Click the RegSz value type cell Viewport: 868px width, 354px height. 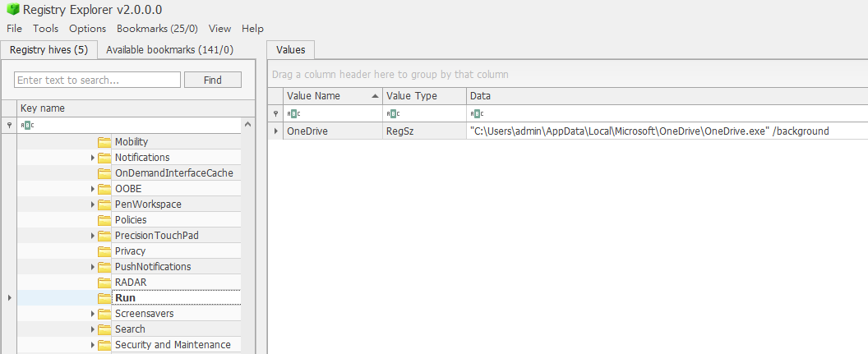pos(424,131)
